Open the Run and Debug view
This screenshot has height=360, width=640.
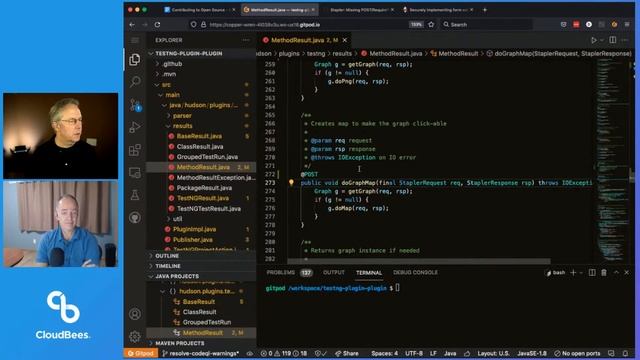[135, 127]
